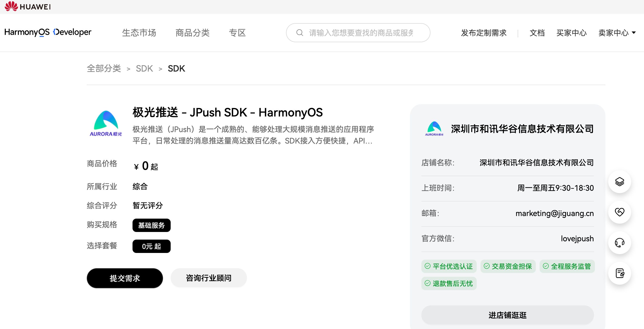
Task: Click the feedback note edit icon
Action: pyautogui.click(x=619, y=273)
